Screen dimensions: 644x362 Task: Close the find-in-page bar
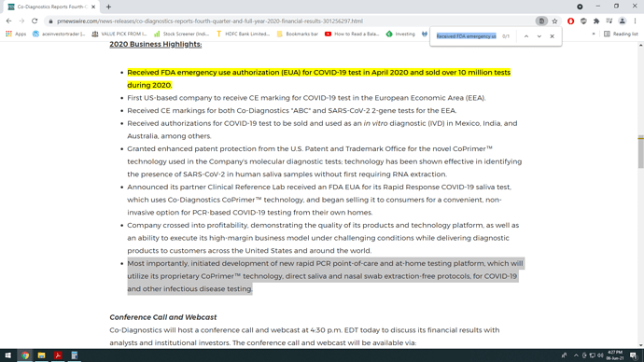tap(552, 36)
